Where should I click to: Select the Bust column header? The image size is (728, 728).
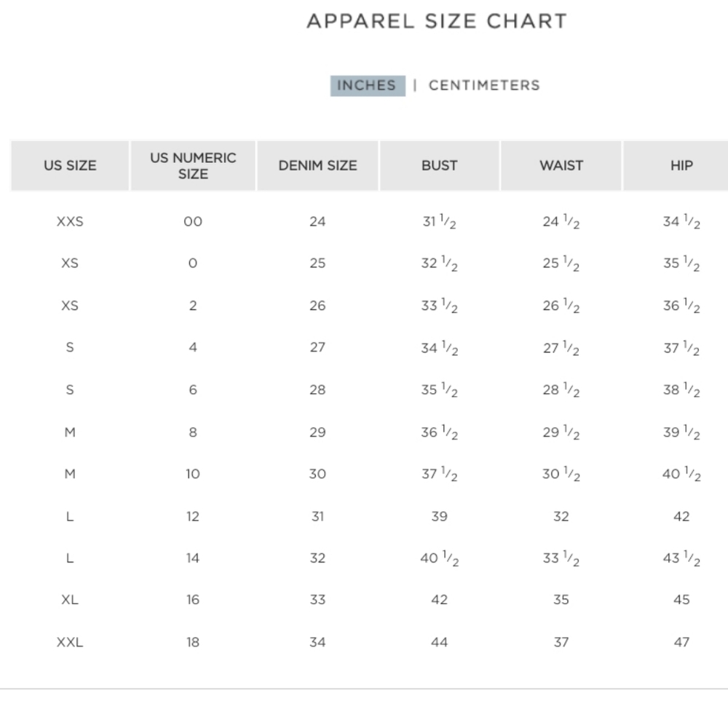click(x=439, y=165)
